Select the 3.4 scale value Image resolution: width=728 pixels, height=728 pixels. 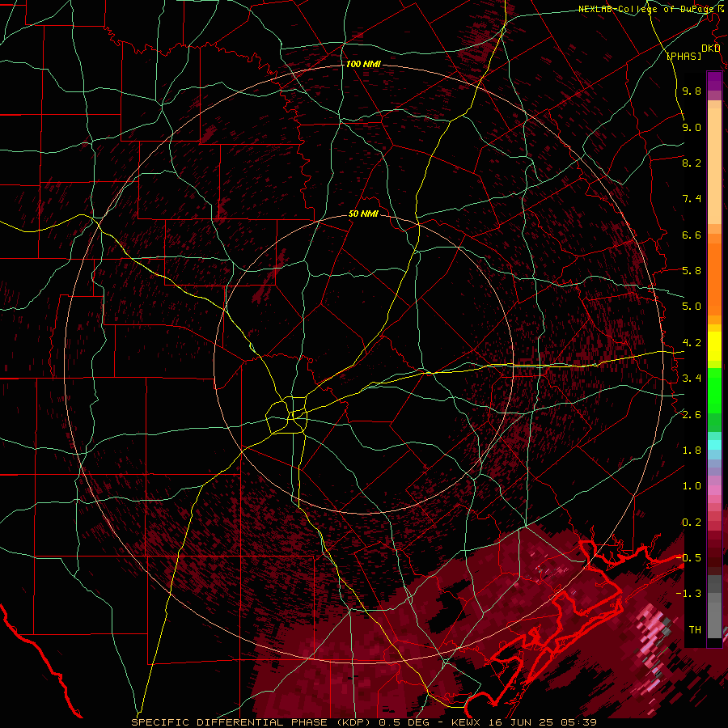pyautogui.click(x=692, y=379)
